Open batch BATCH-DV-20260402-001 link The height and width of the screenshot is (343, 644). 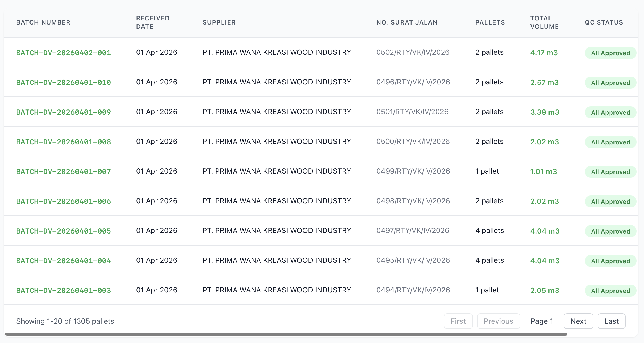pos(63,53)
